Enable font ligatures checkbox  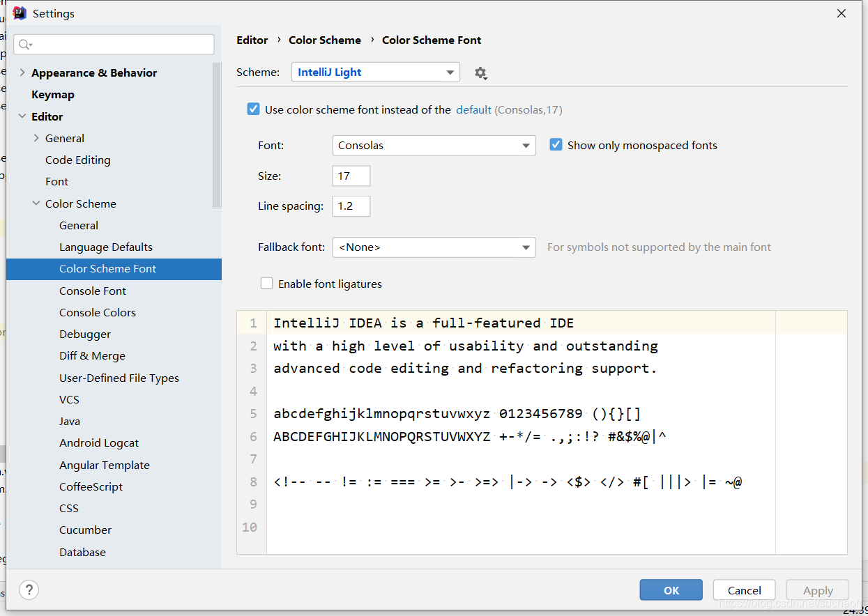(x=266, y=284)
